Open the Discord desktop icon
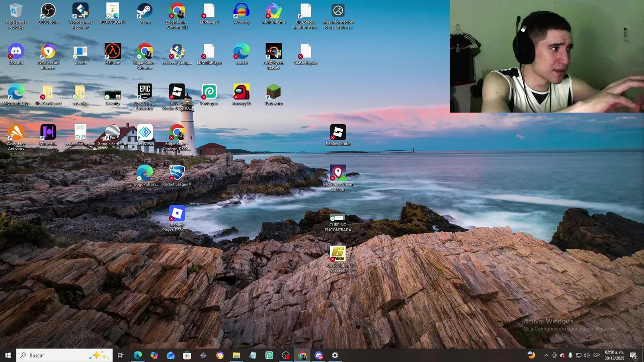 (16, 54)
